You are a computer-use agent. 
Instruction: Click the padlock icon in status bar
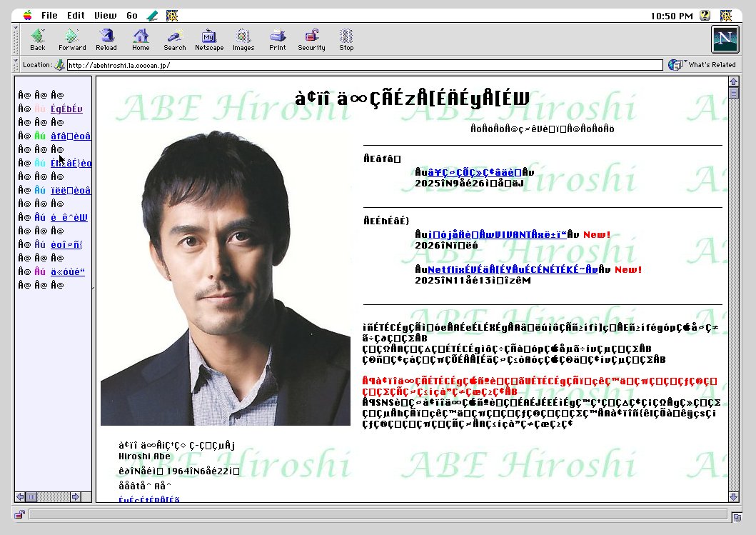coord(20,515)
